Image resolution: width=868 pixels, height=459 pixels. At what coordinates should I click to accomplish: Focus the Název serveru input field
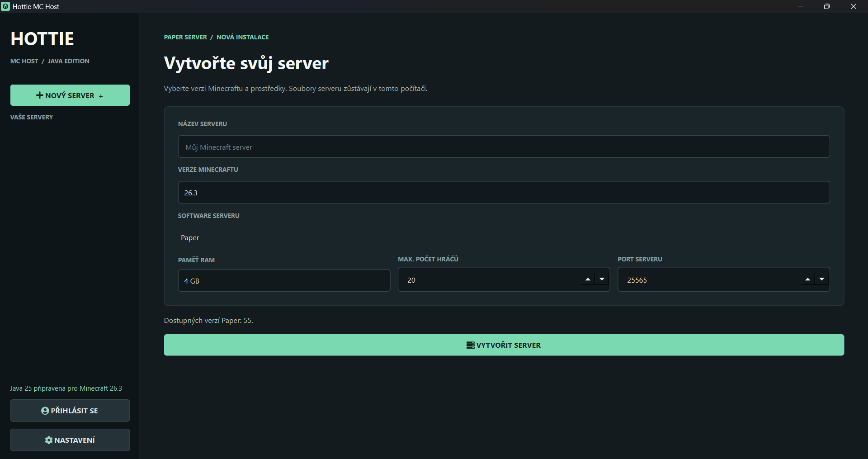(x=504, y=147)
